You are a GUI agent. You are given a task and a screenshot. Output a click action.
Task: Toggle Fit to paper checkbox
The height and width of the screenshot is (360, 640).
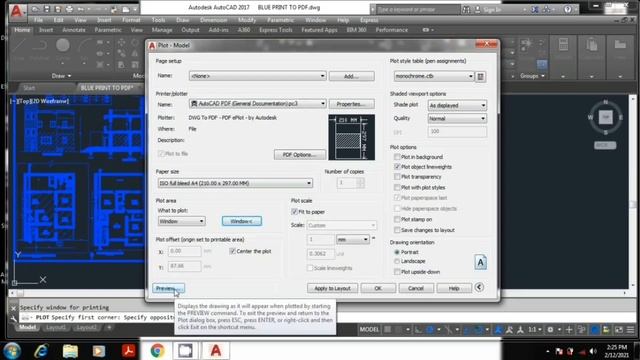tap(294, 212)
